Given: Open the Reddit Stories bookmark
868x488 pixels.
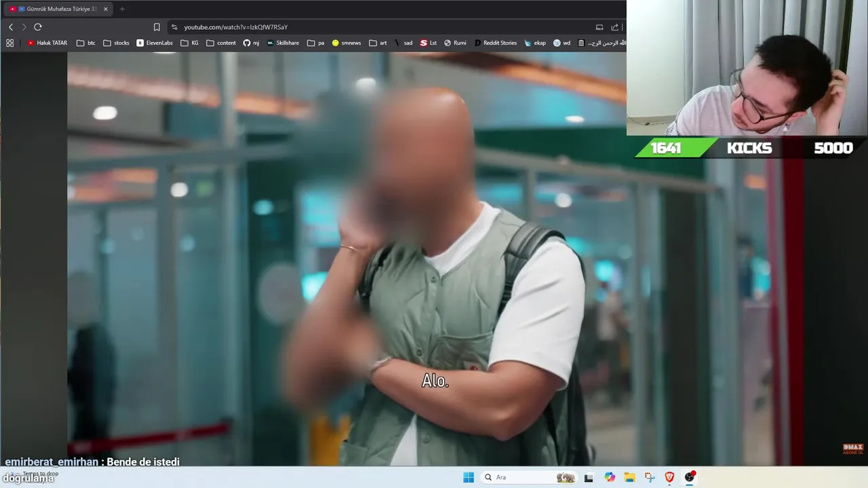Looking at the screenshot, I should (x=496, y=43).
